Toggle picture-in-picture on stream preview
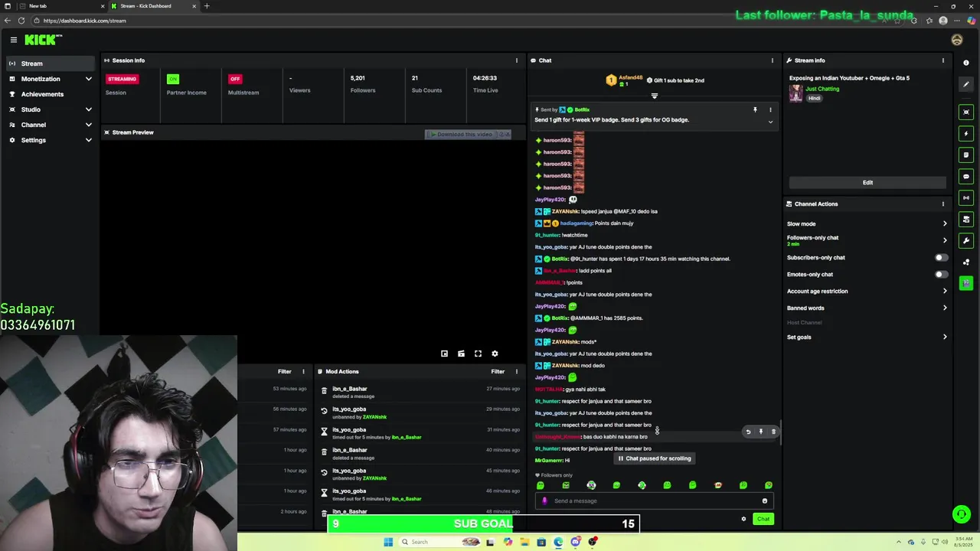 click(444, 354)
